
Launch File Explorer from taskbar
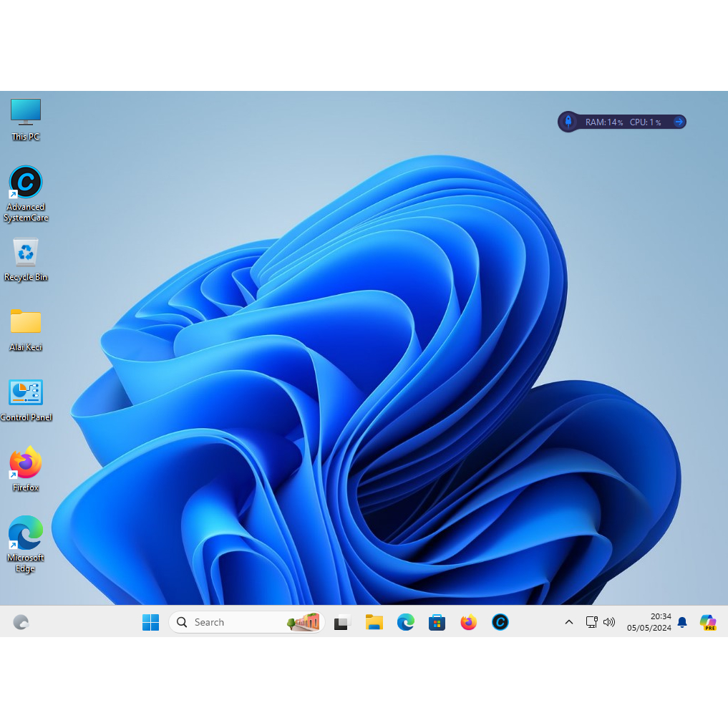(374, 623)
